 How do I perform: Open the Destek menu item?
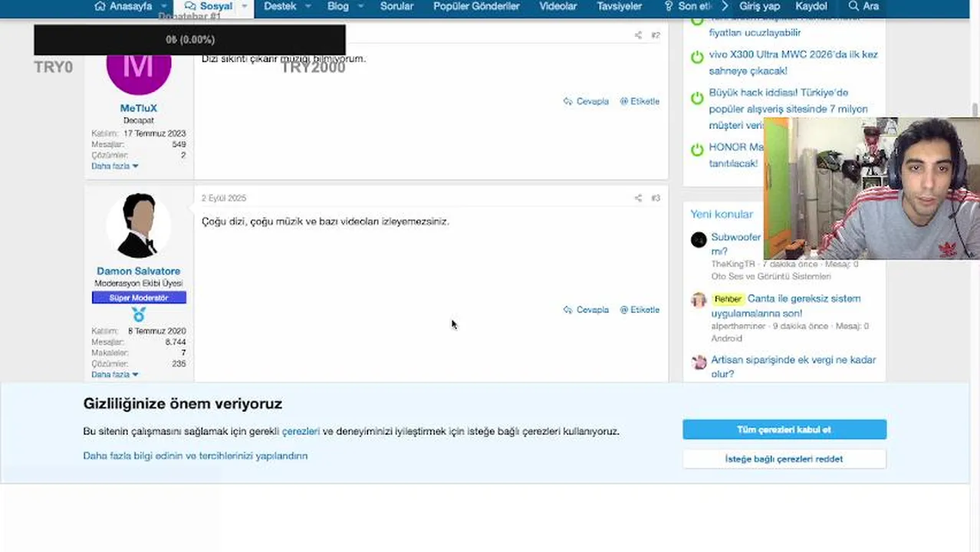tap(280, 6)
